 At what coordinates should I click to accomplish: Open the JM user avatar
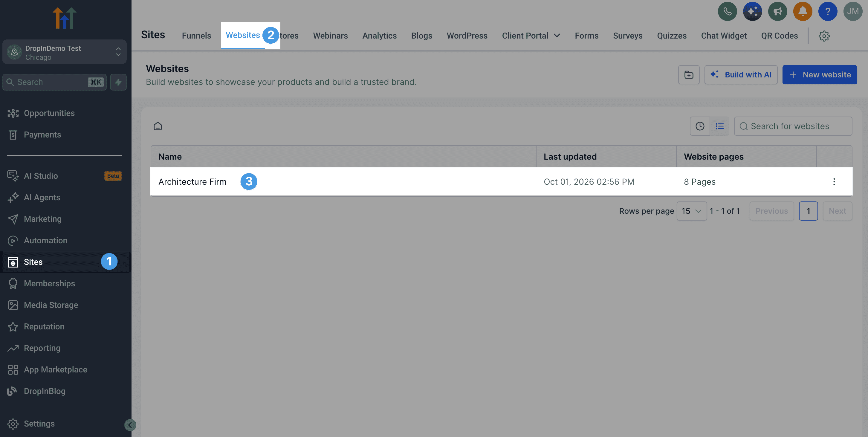pos(852,11)
